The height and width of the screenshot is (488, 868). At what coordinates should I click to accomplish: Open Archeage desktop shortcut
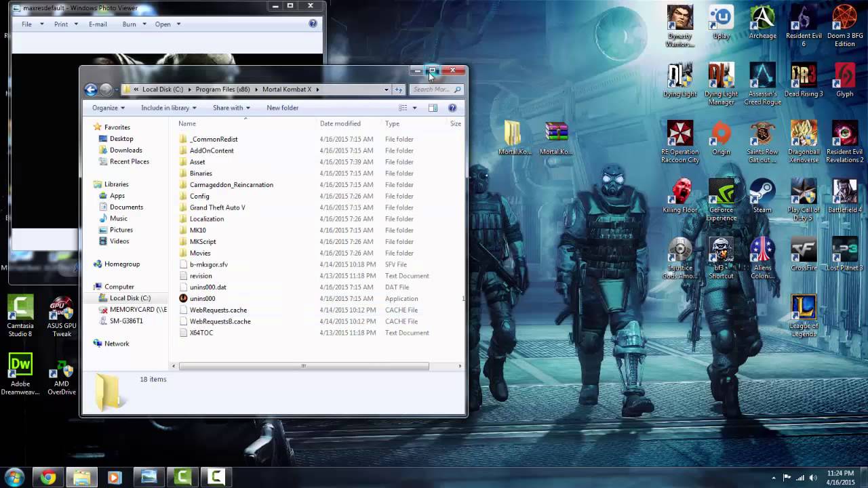coord(762,22)
